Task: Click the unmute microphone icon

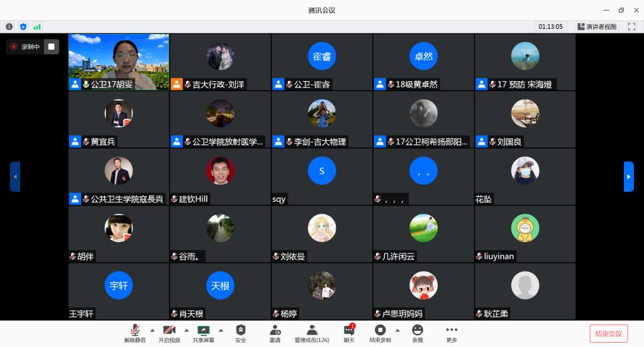Action: pyautogui.click(x=135, y=331)
